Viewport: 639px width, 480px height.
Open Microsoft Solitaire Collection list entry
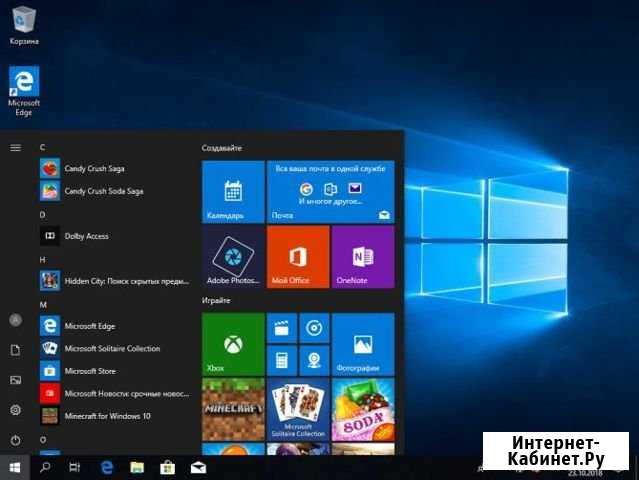click(115, 348)
